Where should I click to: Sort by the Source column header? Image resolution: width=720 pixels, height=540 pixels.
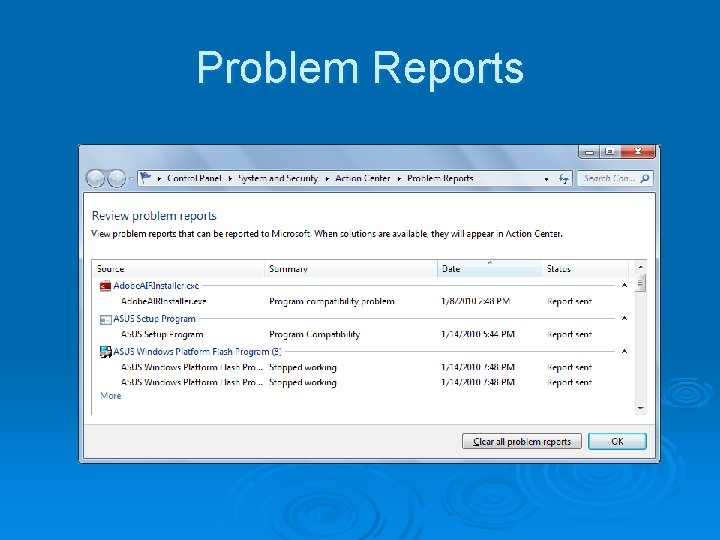pos(178,269)
